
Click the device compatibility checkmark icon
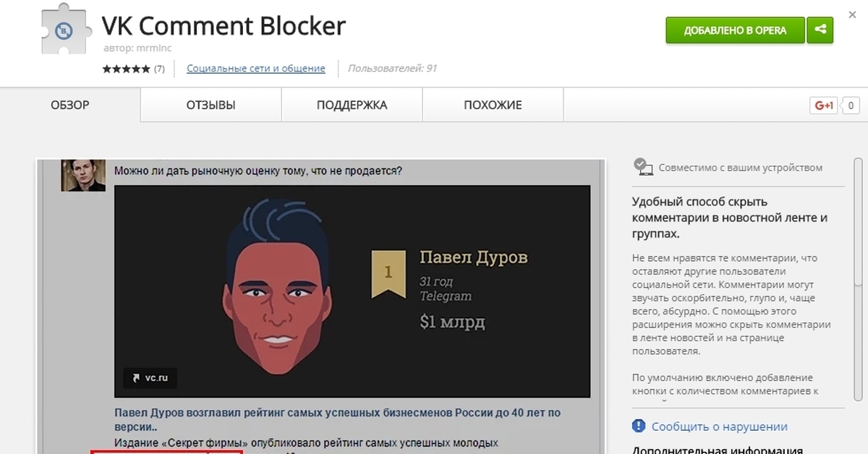click(x=642, y=167)
